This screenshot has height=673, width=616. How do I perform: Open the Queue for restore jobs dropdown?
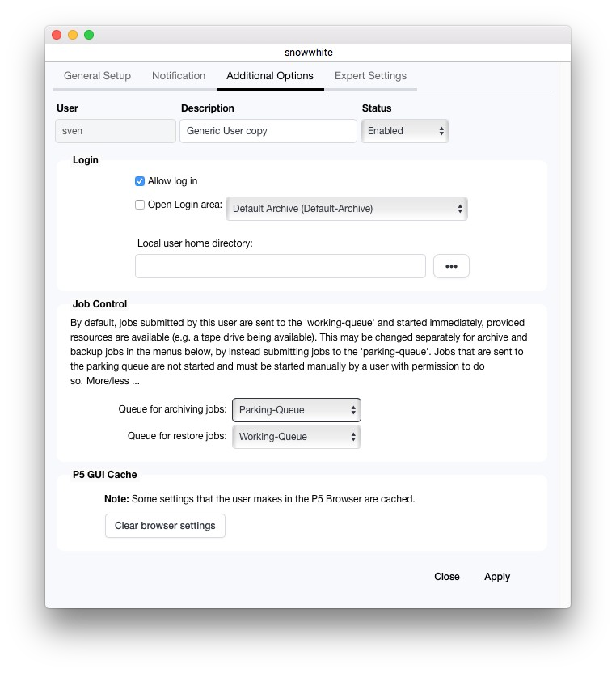click(297, 437)
